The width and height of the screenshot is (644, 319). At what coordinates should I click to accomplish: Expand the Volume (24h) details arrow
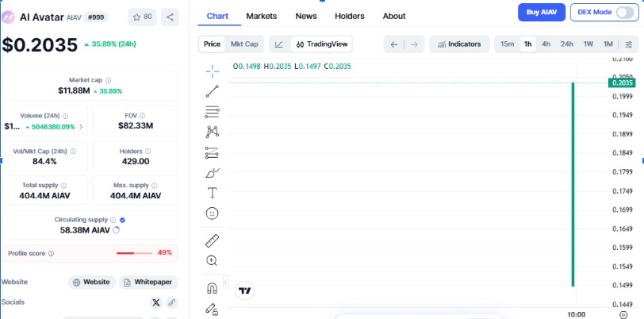(x=81, y=126)
